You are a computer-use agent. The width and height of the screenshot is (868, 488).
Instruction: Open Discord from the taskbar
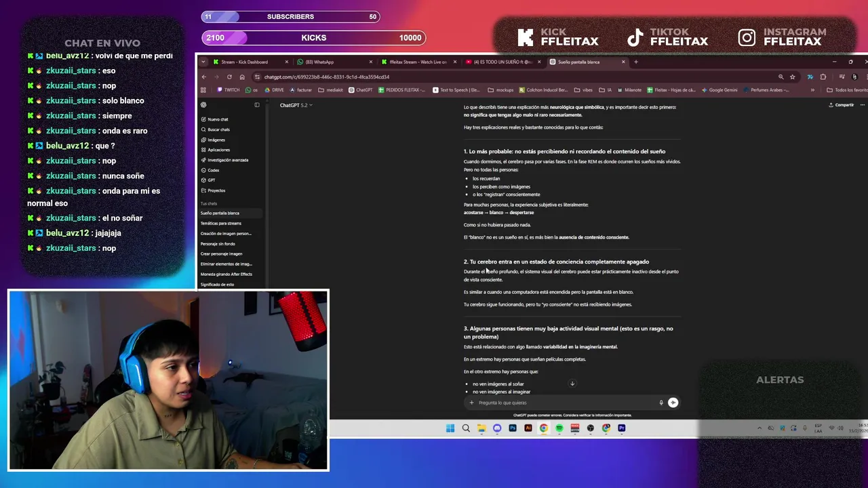click(x=497, y=428)
